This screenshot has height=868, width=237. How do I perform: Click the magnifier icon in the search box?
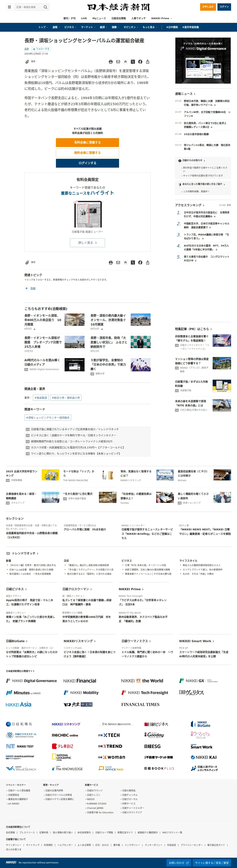click(46, 7)
